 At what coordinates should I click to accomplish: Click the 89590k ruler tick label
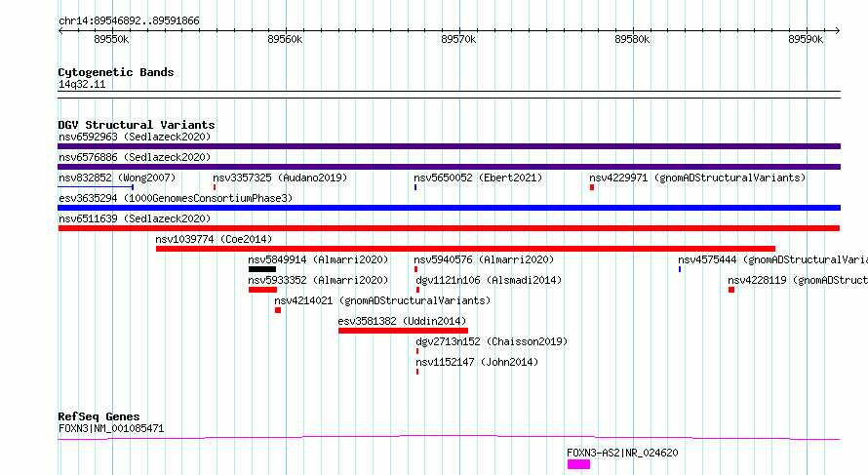pos(806,39)
